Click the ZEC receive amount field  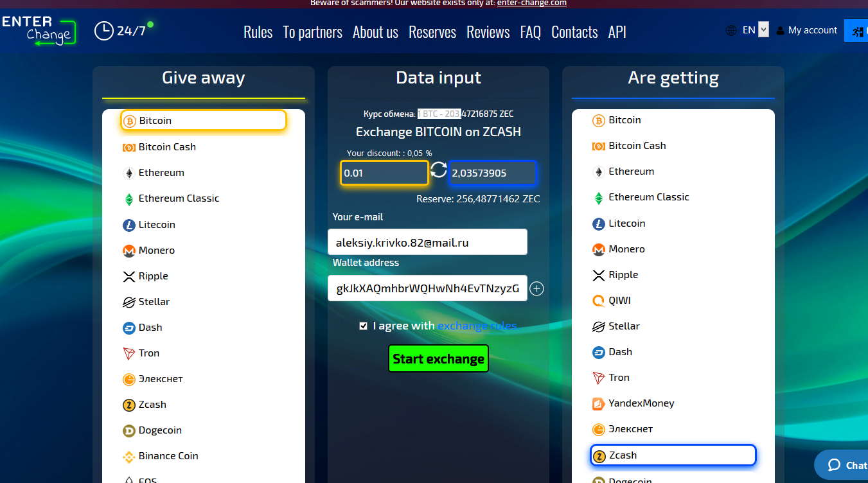[493, 173]
